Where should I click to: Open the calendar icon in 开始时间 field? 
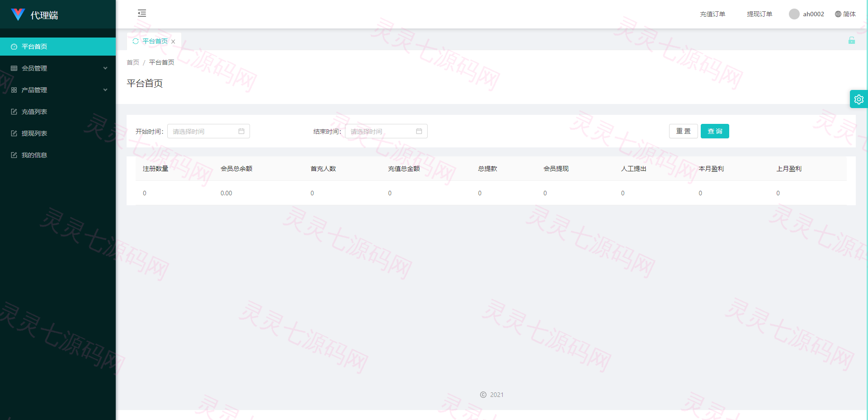pyautogui.click(x=241, y=131)
